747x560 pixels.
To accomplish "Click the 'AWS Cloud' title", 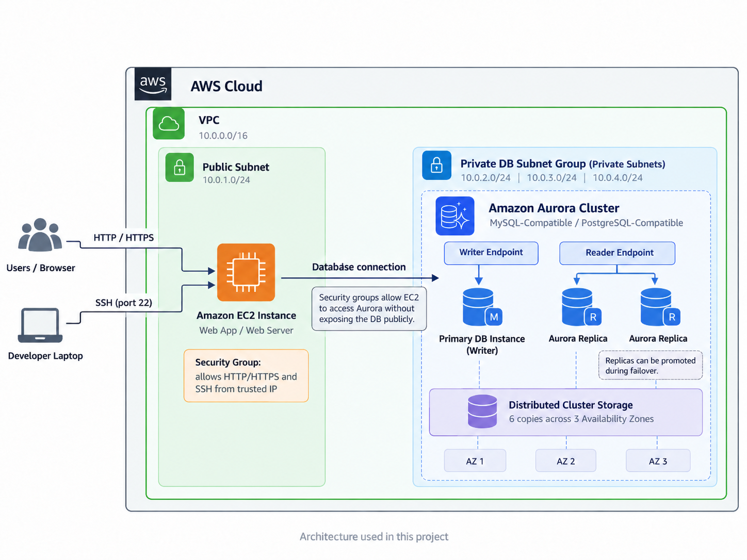I will (226, 86).
